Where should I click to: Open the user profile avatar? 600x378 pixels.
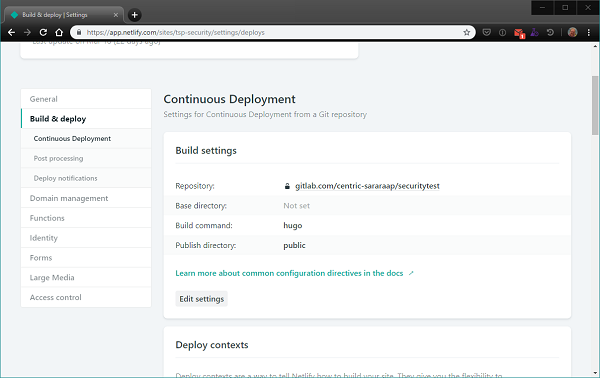(x=572, y=33)
